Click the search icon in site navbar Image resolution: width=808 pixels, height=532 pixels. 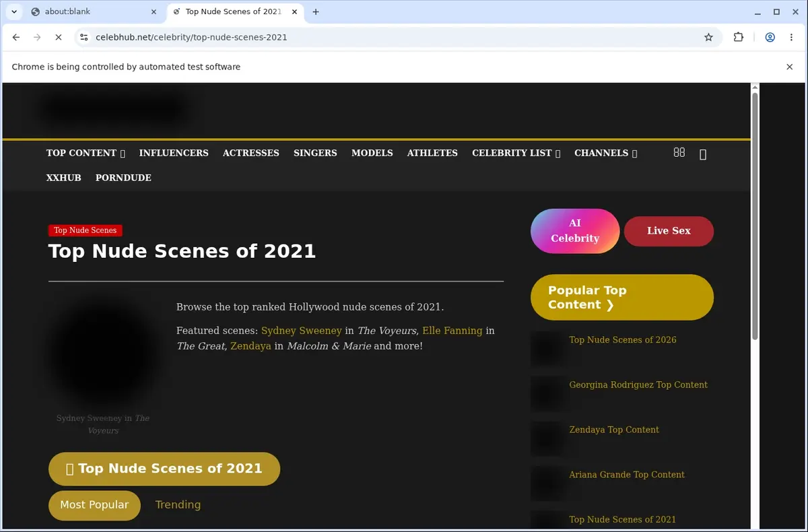pyautogui.click(x=703, y=154)
